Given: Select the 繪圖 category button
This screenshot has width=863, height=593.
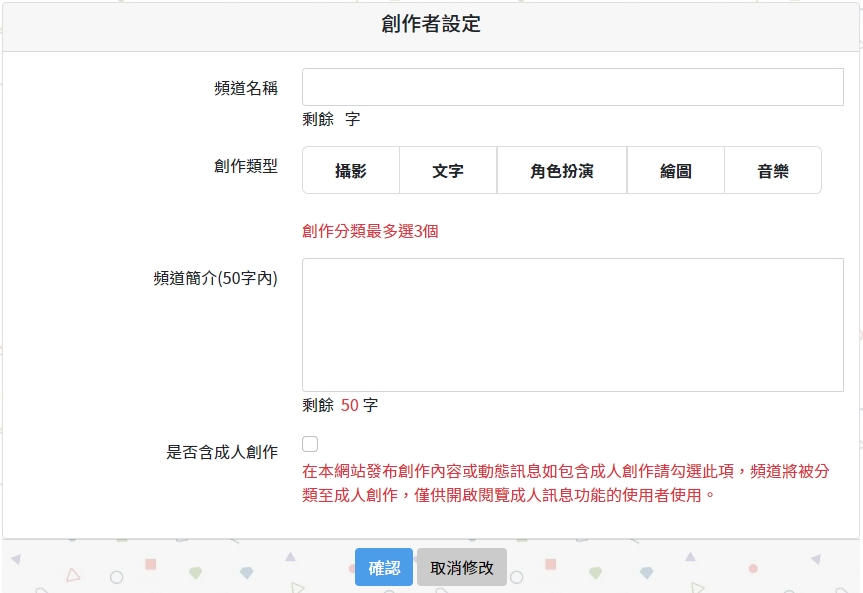Looking at the screenshot, I should 675,171.
